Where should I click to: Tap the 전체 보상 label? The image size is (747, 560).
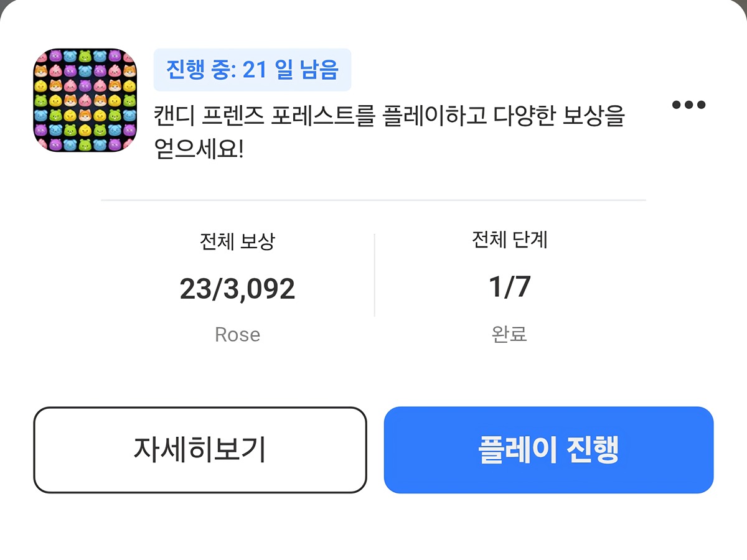(237, 241)
